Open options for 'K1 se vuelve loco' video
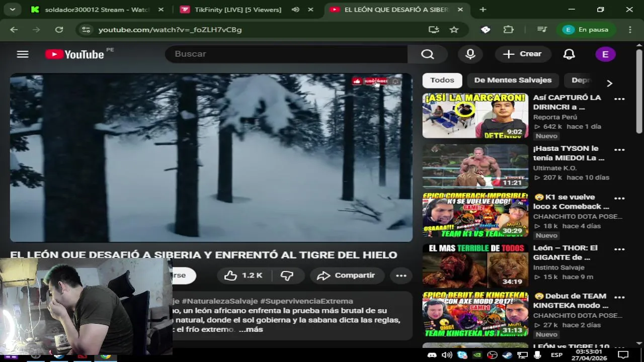The height and width of the screenshot is (362, 644). [619, 199]
